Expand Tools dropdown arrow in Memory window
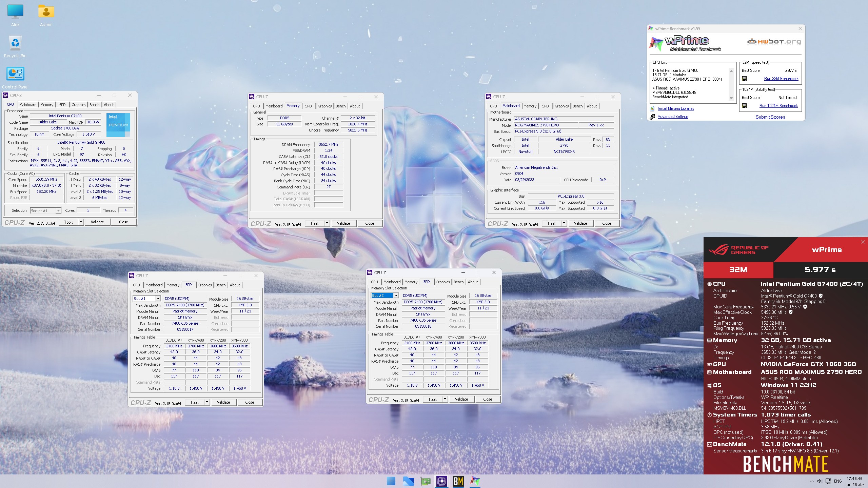Viewport: 868px width, 488px height. (327, 223)
